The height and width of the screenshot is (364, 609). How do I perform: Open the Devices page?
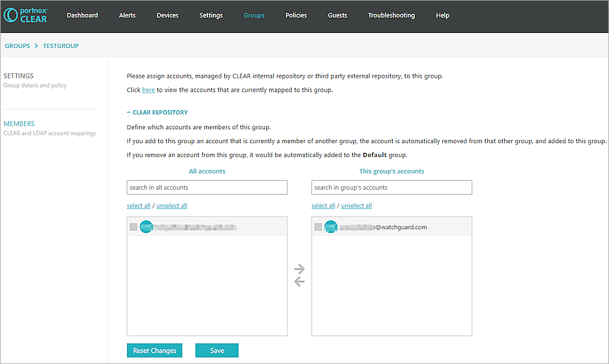167,16
